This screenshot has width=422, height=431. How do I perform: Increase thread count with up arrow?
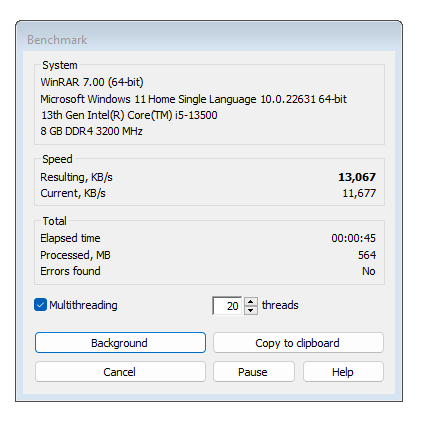pos(251,301)
